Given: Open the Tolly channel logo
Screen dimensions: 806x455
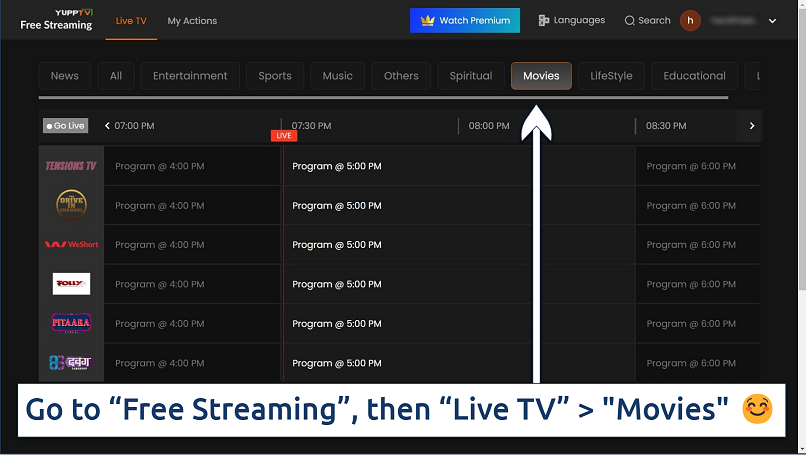Looking at the screenshot, I should (x=71, y=284).
